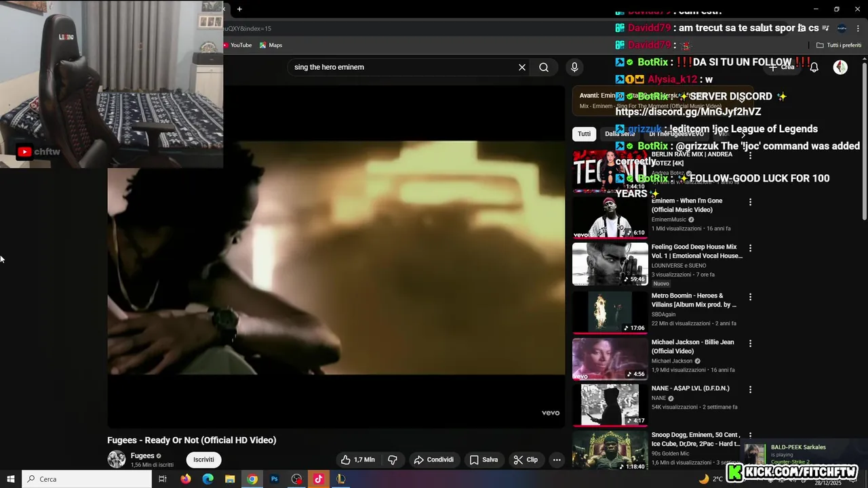Screen dimensions: 868x488
Task: Click 'LOUNIVERSE e SUENO' channel text
Action: pos(677,266)
